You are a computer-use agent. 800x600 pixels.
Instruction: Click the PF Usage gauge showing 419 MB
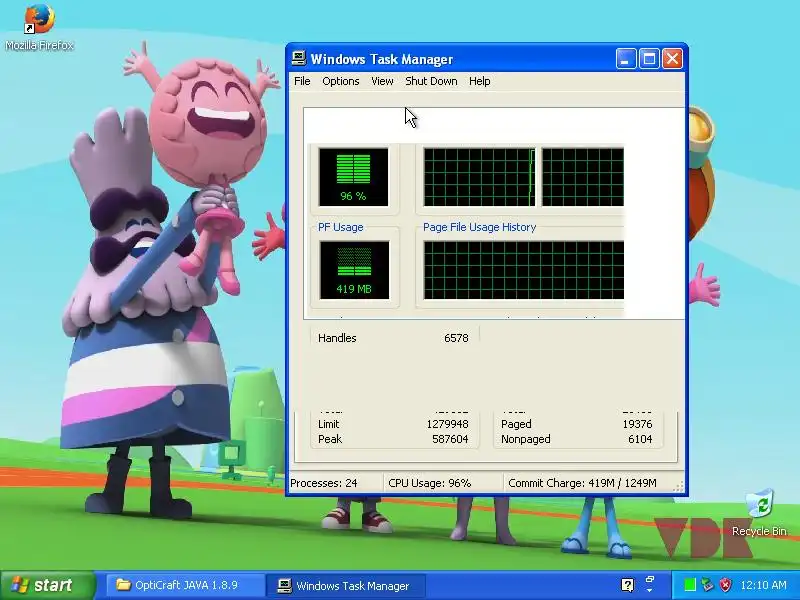coord(354,270)
